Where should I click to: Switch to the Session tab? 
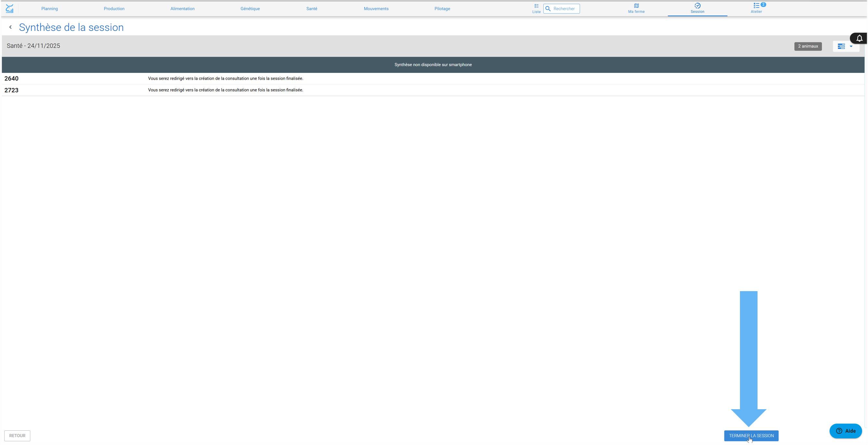697,8
